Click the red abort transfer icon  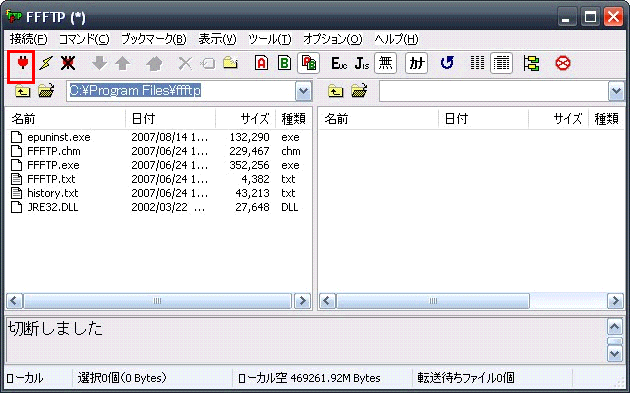562,63
